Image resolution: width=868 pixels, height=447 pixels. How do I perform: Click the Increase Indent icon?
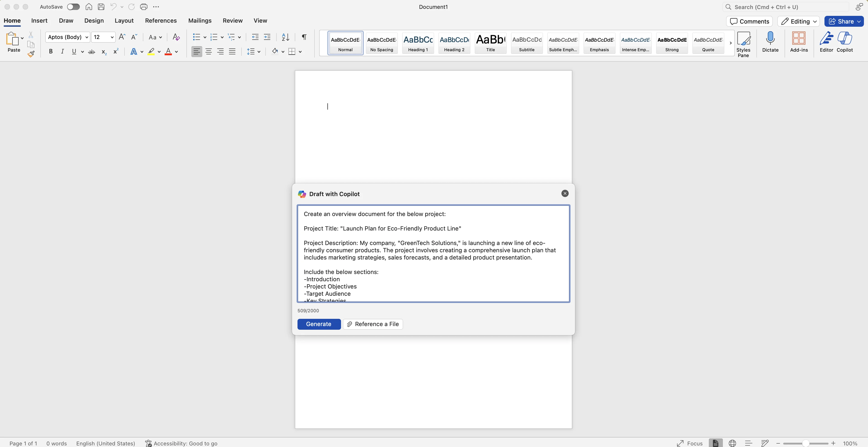[267, 37]
